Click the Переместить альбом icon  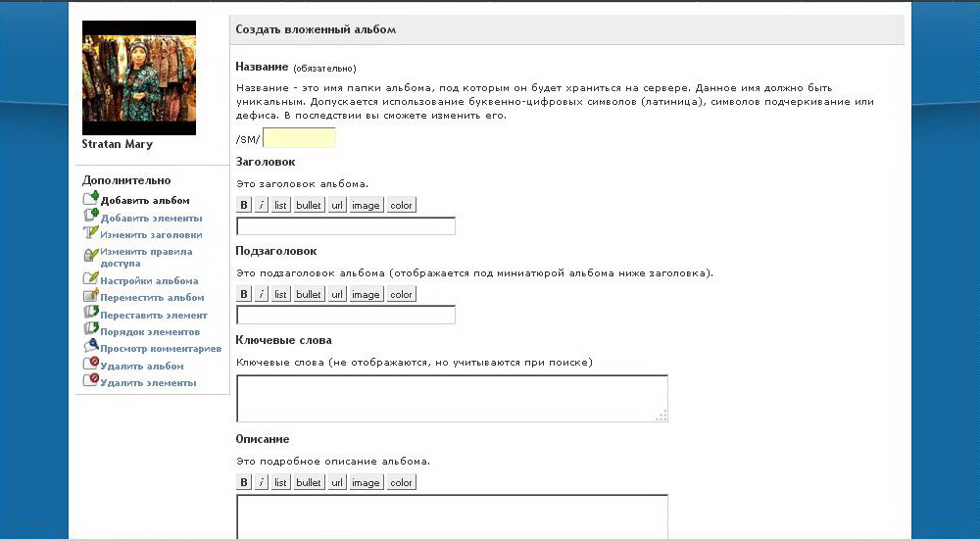coord(91,296)
